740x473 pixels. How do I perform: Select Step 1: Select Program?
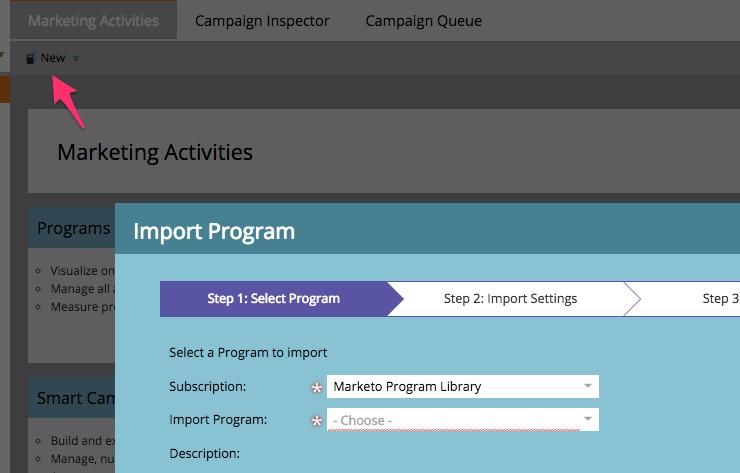(273, 298)
